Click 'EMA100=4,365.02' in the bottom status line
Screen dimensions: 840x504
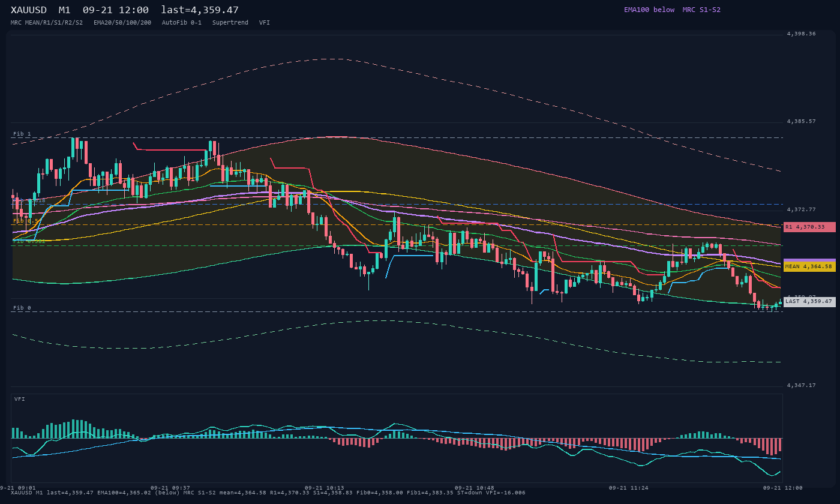click(x=124, y=493)
